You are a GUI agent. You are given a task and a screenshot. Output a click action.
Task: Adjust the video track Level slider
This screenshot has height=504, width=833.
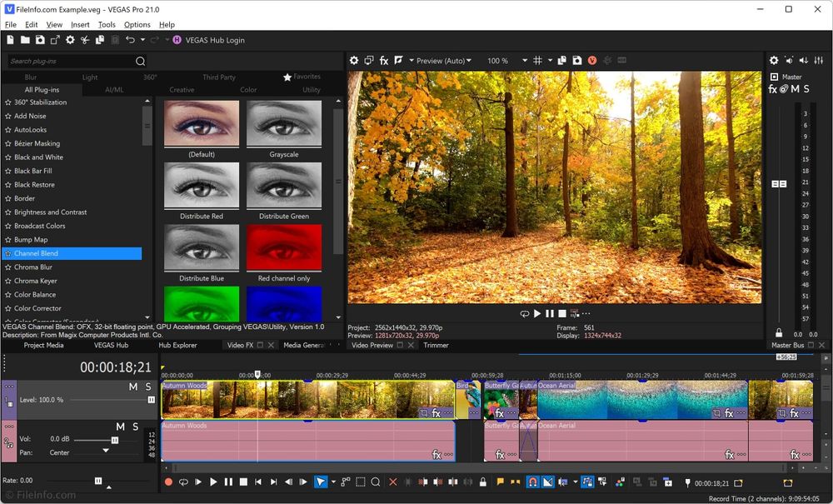point(151,400)
